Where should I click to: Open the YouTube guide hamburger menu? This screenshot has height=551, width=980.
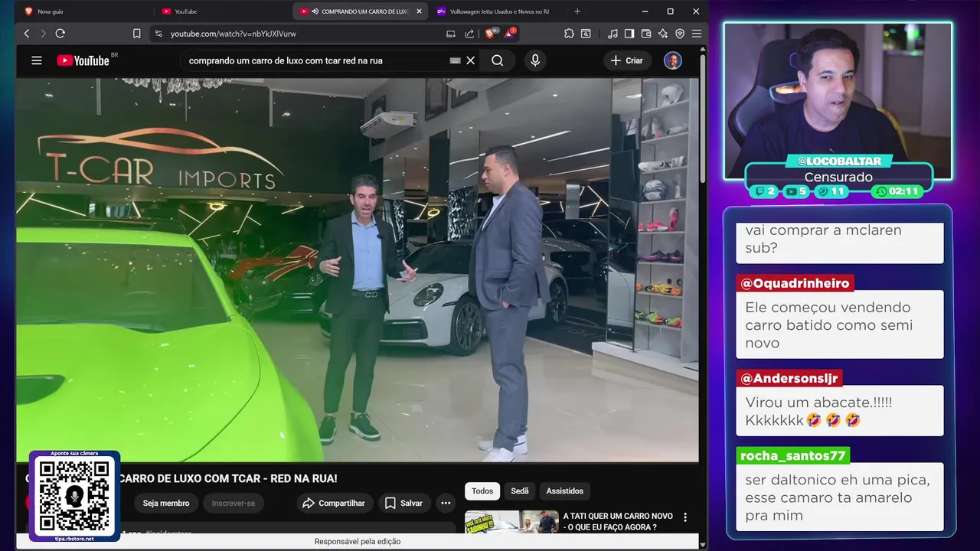[37, 60]
